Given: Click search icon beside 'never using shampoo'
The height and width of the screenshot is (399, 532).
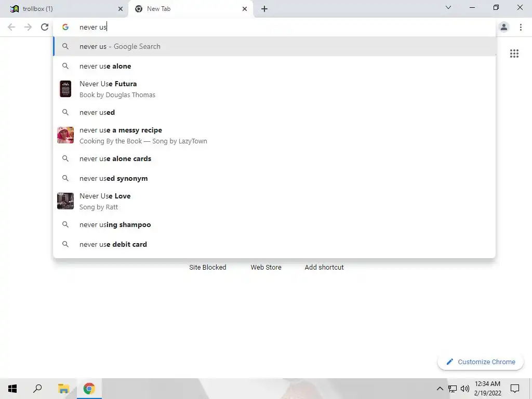Looking at the screenshot, I should pyautogui.click(x=65, y=224).
